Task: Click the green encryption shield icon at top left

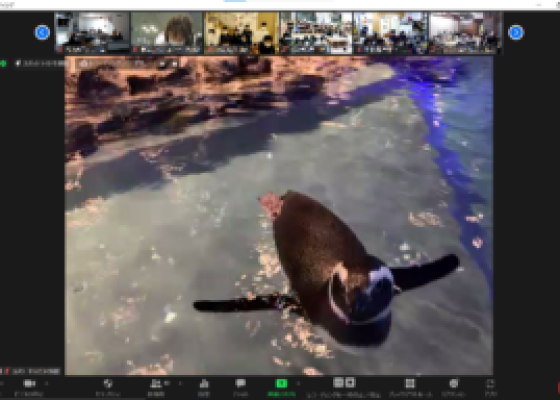Action: click(3, 64)
